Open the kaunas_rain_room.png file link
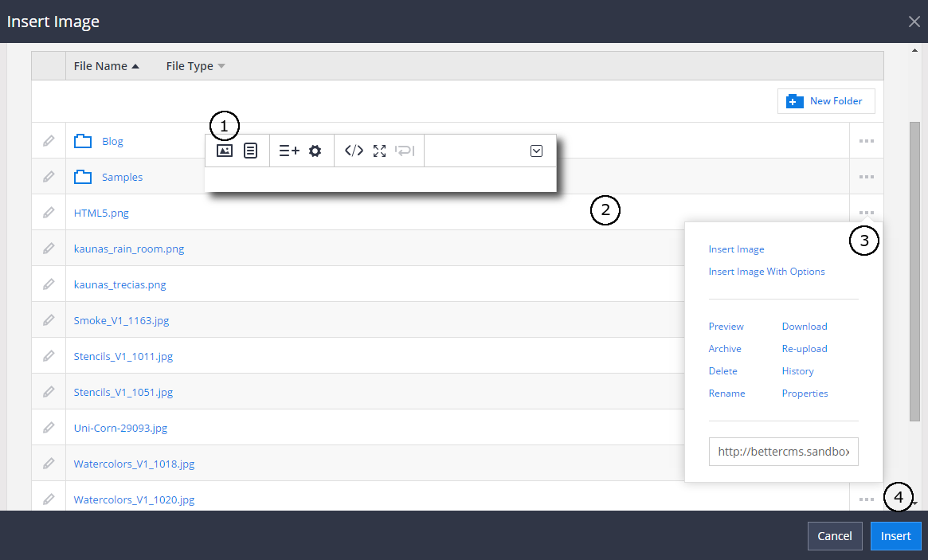The height and width of the screenshot is (560, 928). coord(129,249)
